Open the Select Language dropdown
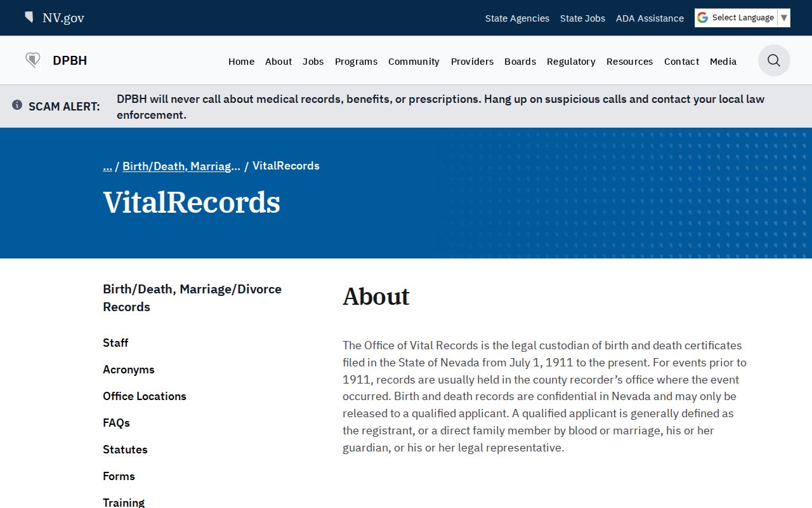 click(742, 18)
